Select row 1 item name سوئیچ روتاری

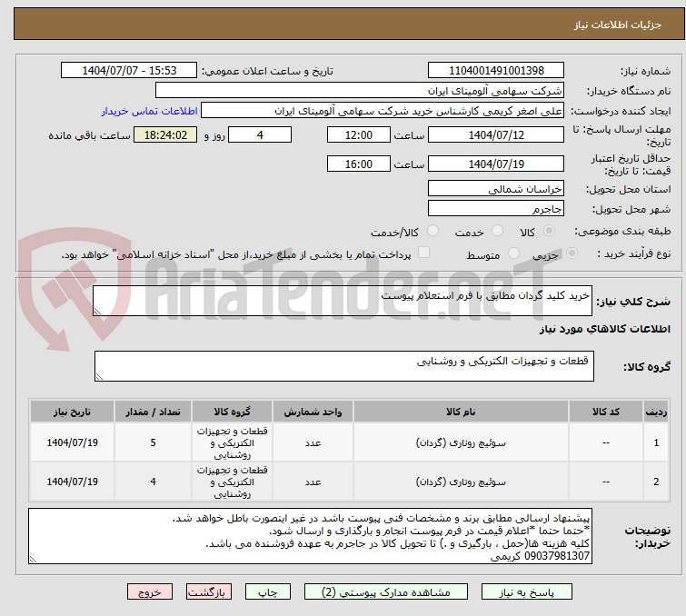click(461, 442)
